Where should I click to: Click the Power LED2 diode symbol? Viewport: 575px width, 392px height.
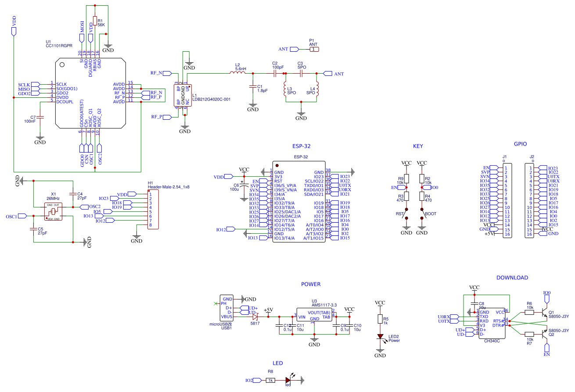point(380,336)
